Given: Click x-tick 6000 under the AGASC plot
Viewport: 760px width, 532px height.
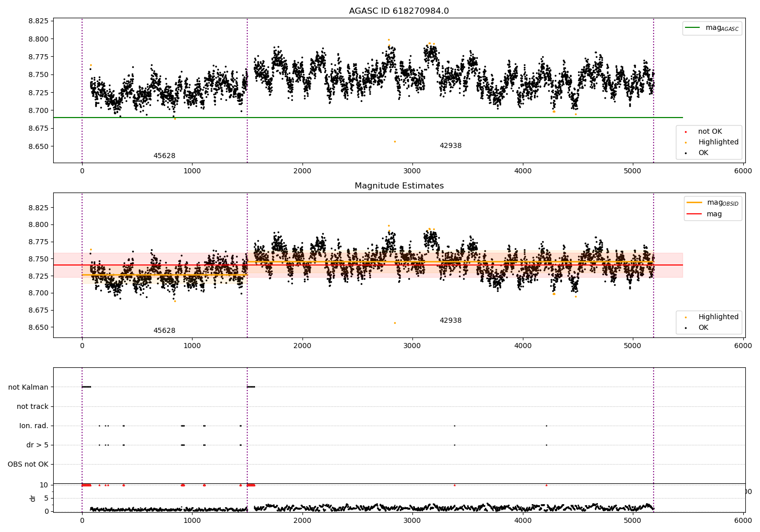Looking at the screenshot, I should pos(743,171).
